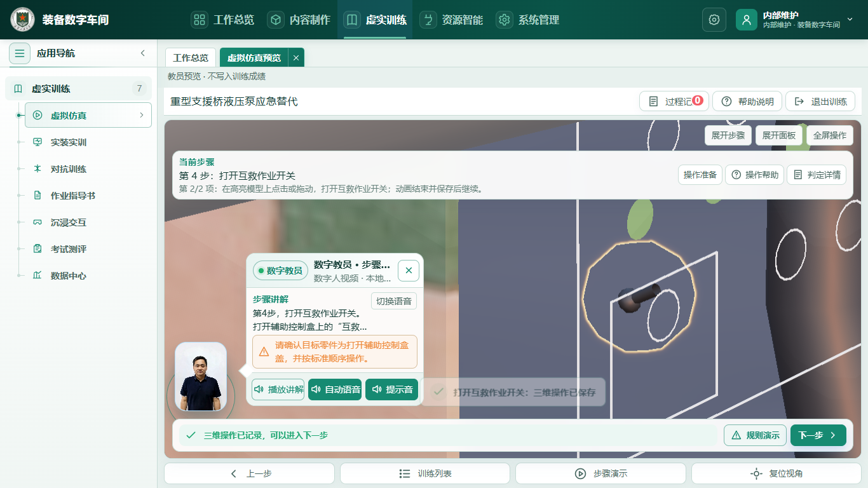Toggle the 提示音 sound switch
This screenshot has width=868, height=488.
pyautogui.click(x=392, y=390)
